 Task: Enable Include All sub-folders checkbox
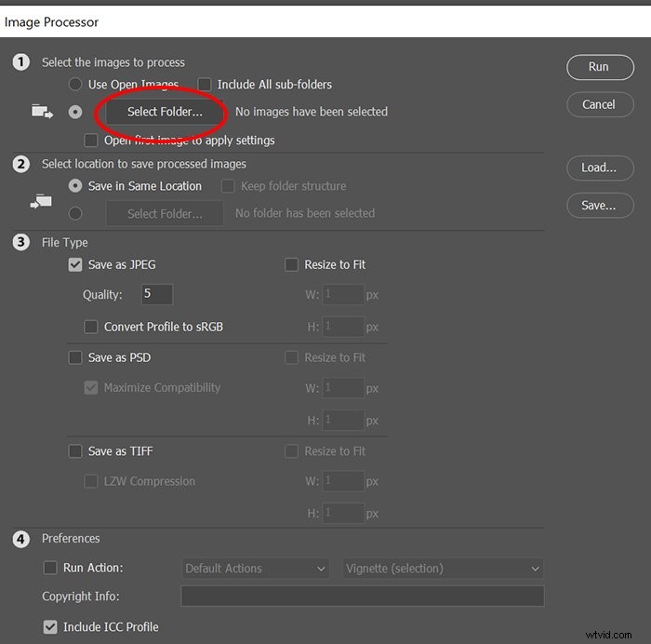click(205, 85)
